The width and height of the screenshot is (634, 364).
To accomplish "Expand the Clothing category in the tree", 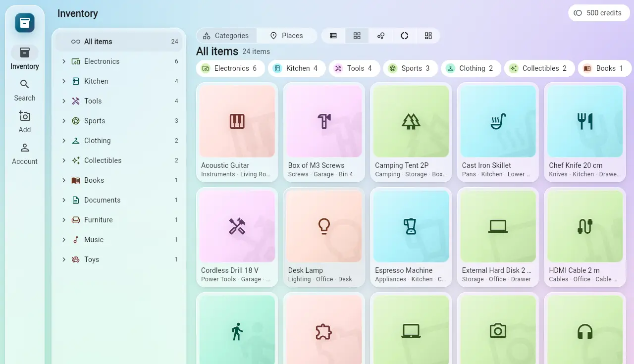I will tap(64, 141).
